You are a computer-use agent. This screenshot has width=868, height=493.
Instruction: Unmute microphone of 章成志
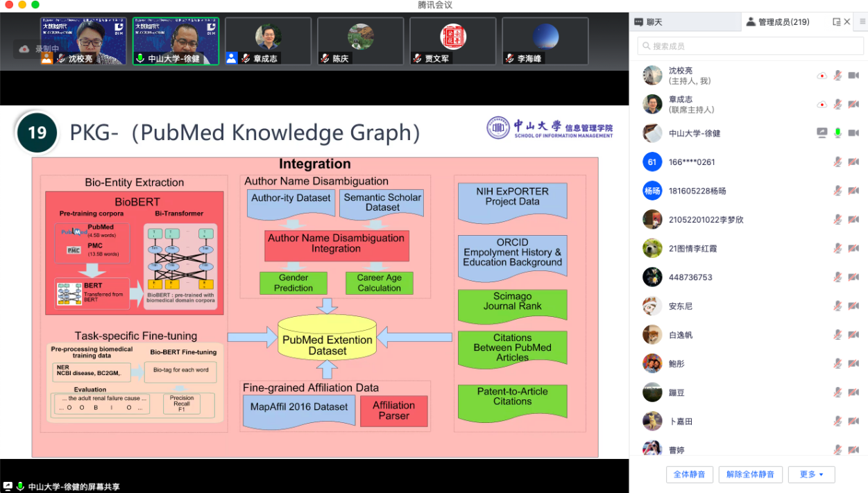838,104
